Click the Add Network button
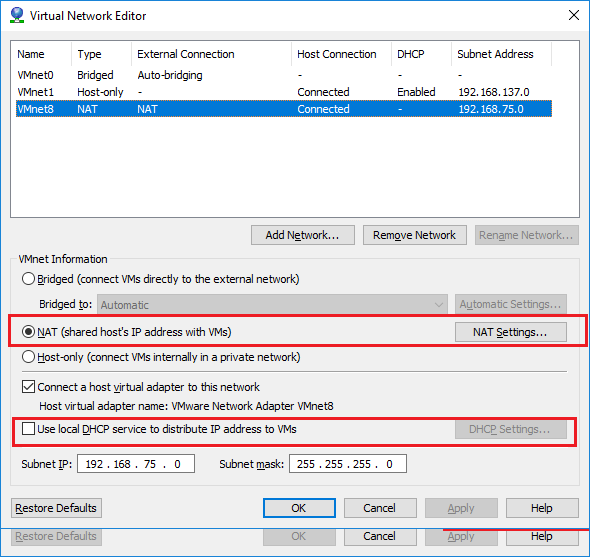 (303, 235)
